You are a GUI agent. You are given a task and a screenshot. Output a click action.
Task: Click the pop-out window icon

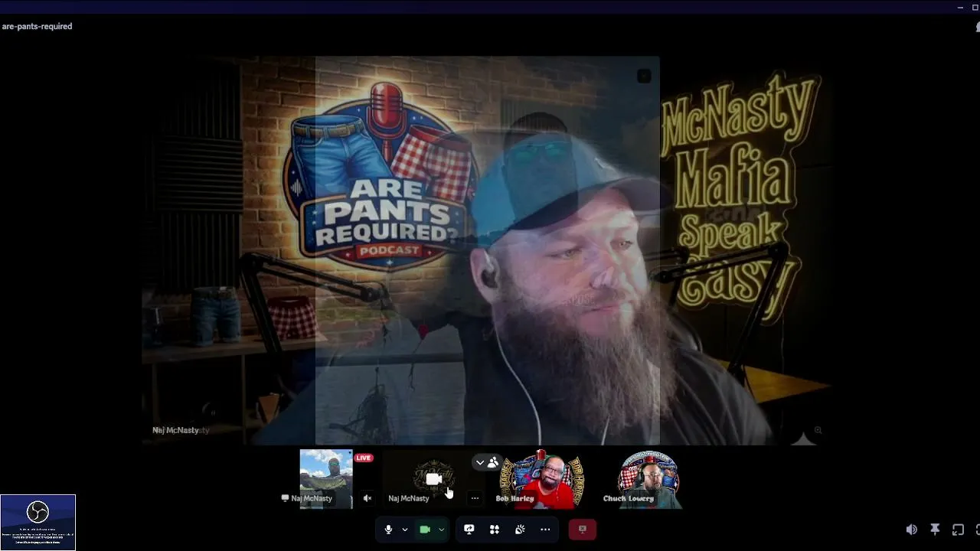pyautogui.click(x=958, y=530)
